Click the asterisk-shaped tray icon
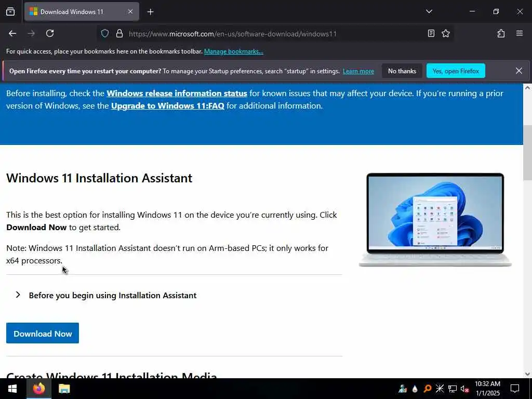The image size is (532, 399). (440, 389)
